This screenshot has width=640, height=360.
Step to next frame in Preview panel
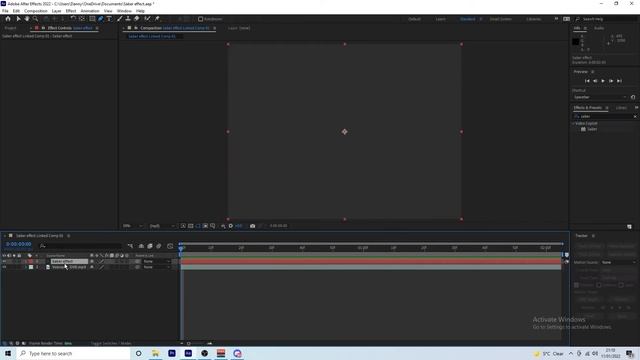(611, 81)
